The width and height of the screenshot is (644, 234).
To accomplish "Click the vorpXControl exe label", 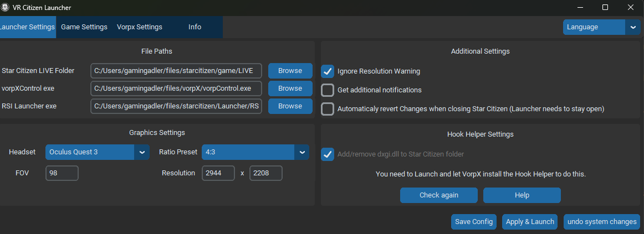I will tap(28, 88).
